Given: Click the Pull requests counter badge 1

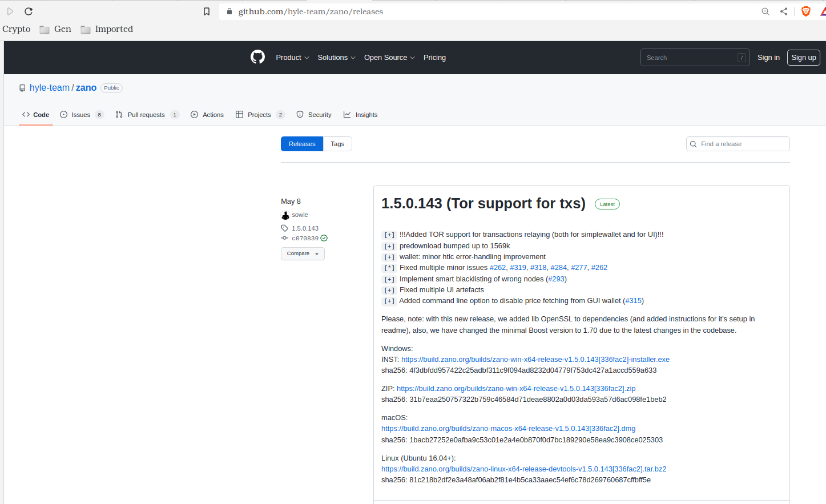Looking at the screenshot, I should coord(175,115).
